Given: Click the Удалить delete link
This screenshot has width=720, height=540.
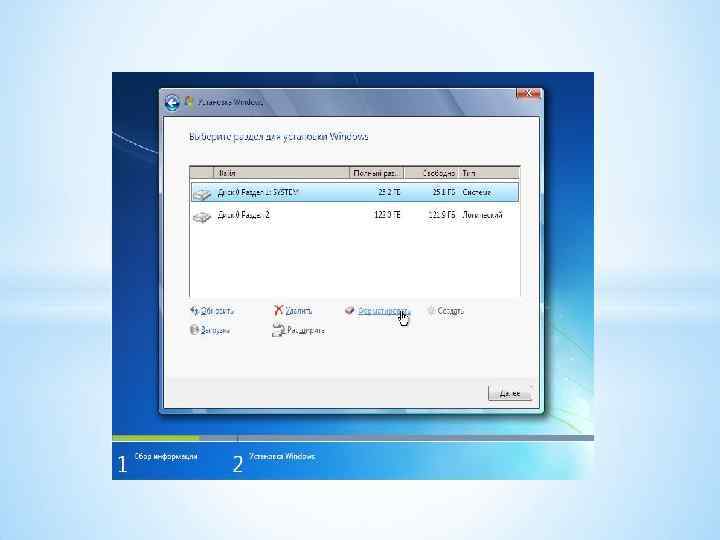Looking at the screenshot, I should click(298, 311).
